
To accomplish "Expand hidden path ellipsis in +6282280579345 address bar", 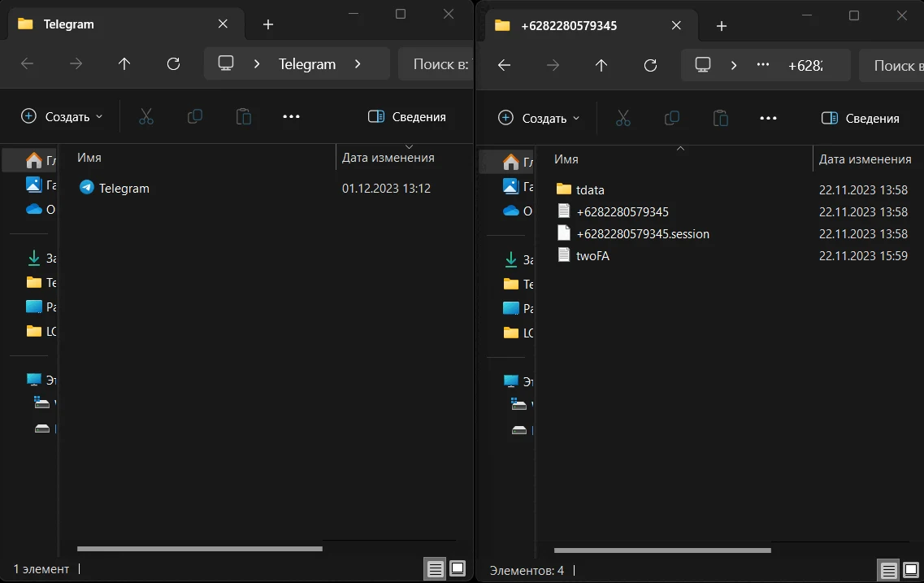I will pos(763,65).
